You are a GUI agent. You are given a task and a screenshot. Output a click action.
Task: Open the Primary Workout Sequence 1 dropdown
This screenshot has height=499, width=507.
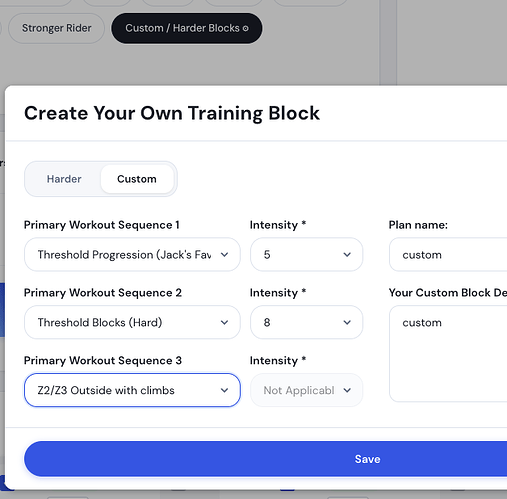coord(132,255)
